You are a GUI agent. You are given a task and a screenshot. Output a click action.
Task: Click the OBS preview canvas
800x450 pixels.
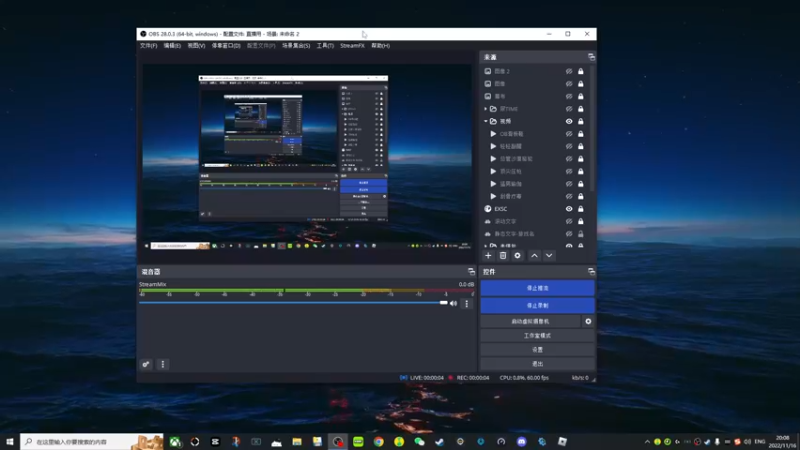point(307,157)
